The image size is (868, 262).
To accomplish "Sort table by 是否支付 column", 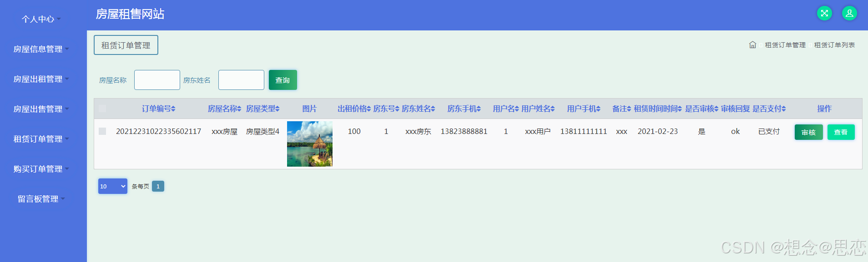I will (x=769, y=109).
